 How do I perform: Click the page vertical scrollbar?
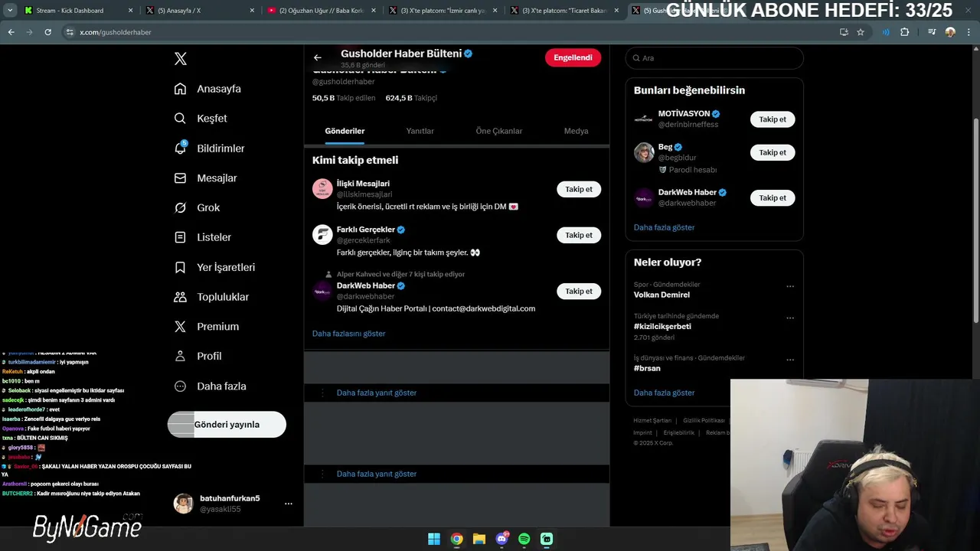(975, 220)
